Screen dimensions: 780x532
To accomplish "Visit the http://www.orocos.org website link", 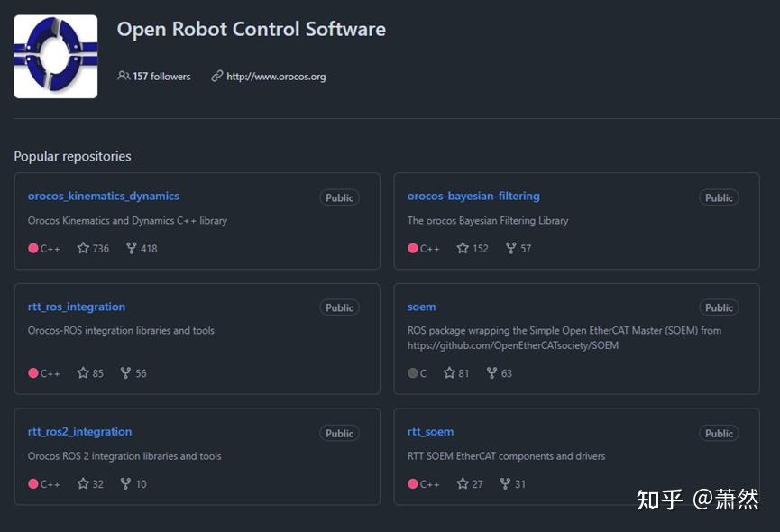I will pyautogui.click(x=276, y=76).
